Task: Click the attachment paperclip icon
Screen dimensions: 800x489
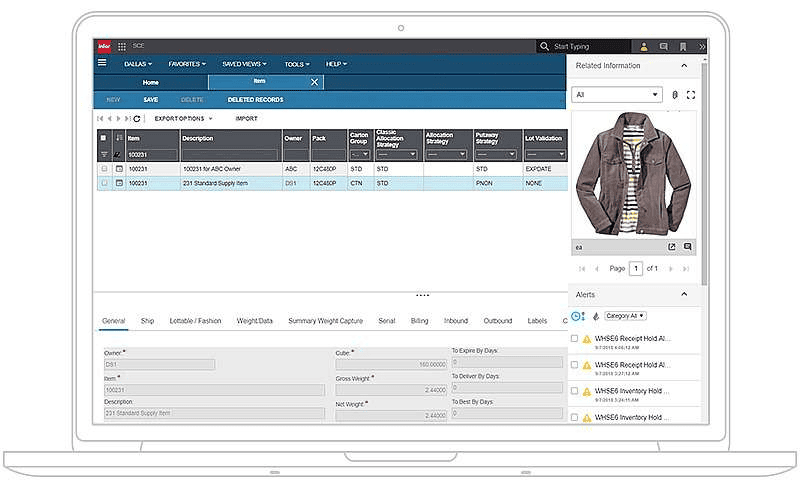Action: tap(674, 95)
